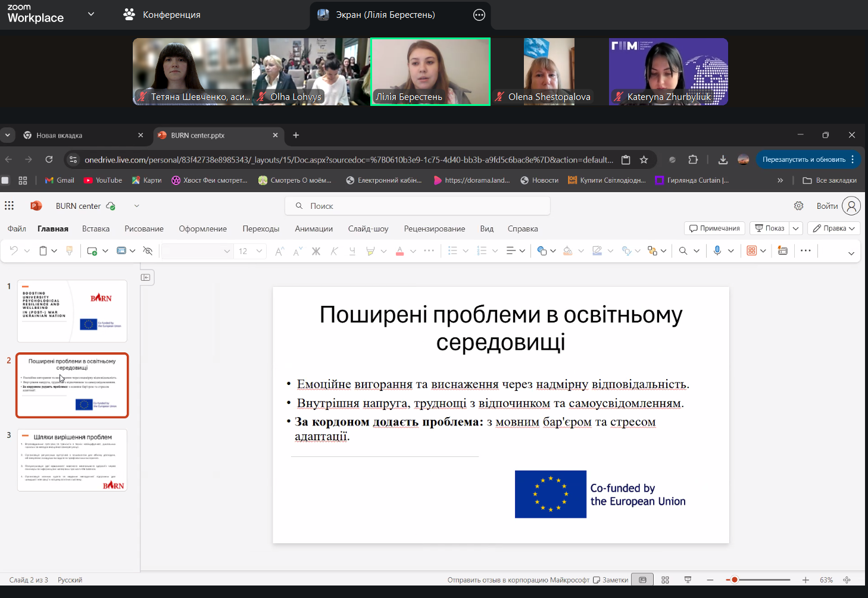Viewport: 868px width, 598px height.
Task: Click the Shapes insert icon
Action: pos(542,251)
